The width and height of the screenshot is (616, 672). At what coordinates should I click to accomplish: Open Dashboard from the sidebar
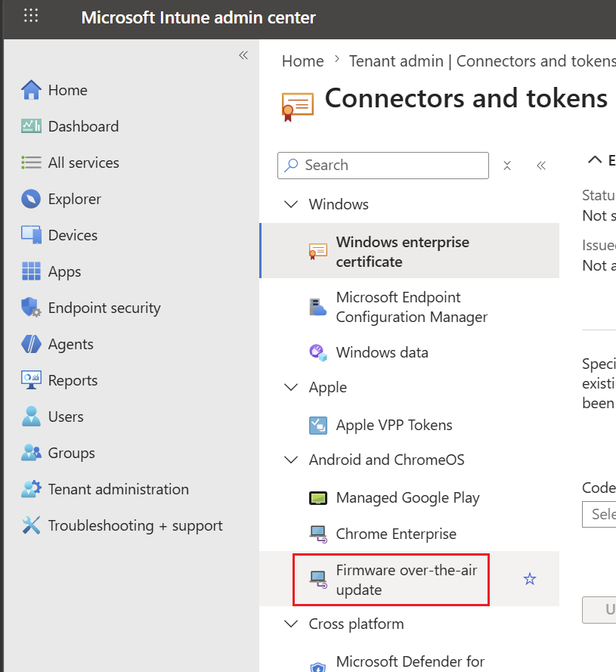tap(84, 126)
